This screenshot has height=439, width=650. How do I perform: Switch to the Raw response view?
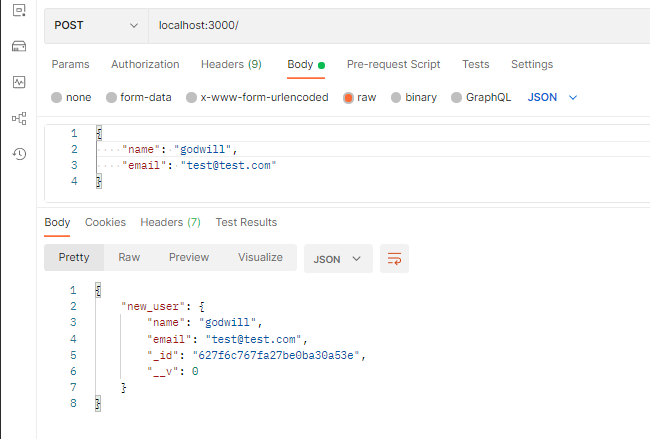(129, 257)
